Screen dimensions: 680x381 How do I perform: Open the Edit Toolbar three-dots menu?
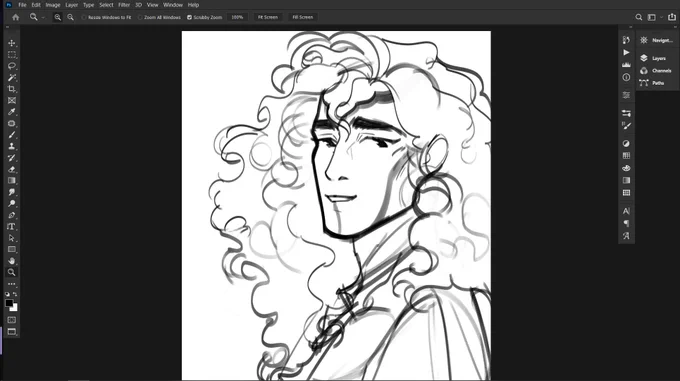click(x=12, y=284)
